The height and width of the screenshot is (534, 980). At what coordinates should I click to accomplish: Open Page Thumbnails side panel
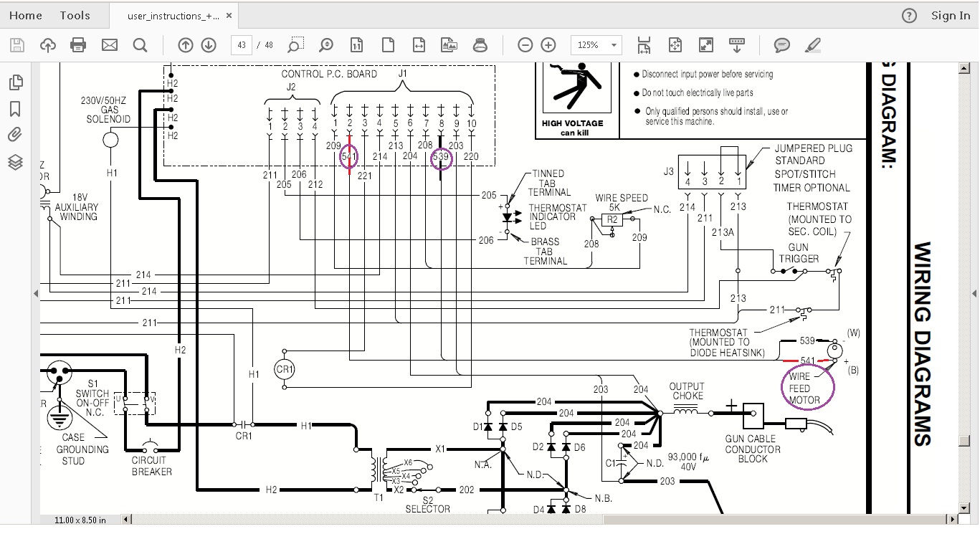point(15,82)
